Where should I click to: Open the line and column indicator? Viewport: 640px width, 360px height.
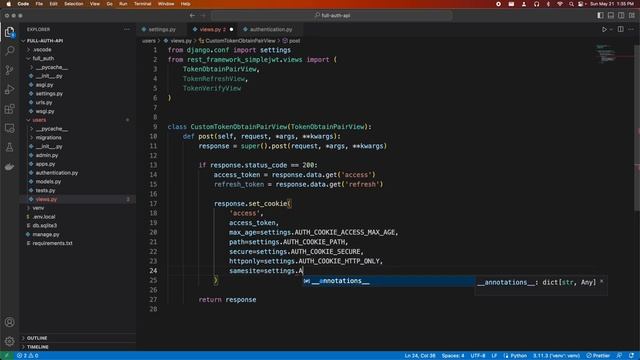pos(420,356)
